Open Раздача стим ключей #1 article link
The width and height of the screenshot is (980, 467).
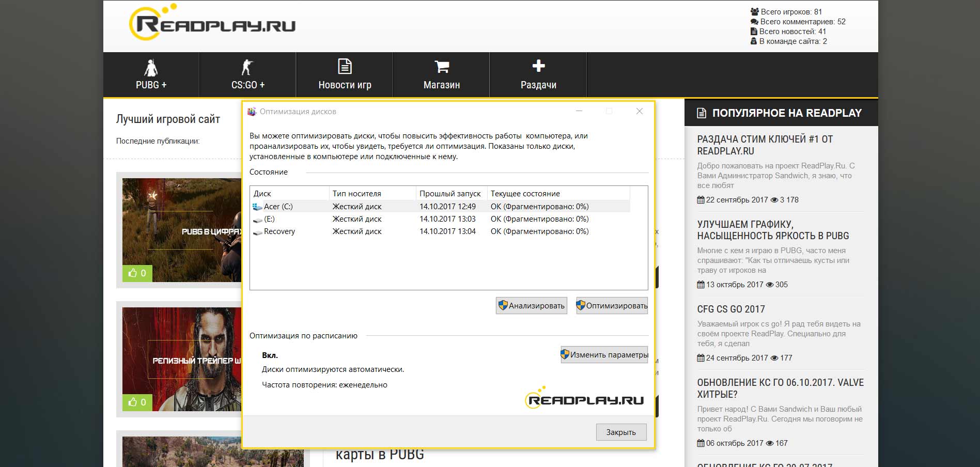(x=765, y=145)
